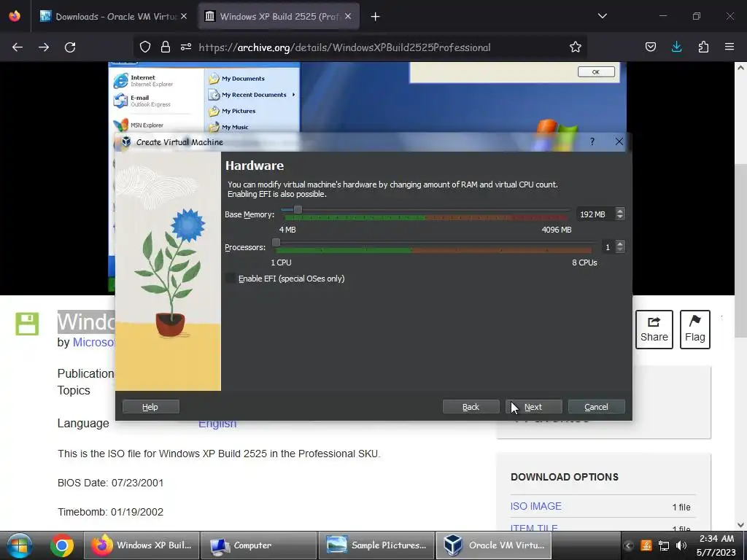Open the Firefox hamburger menu

coord(729,47)
